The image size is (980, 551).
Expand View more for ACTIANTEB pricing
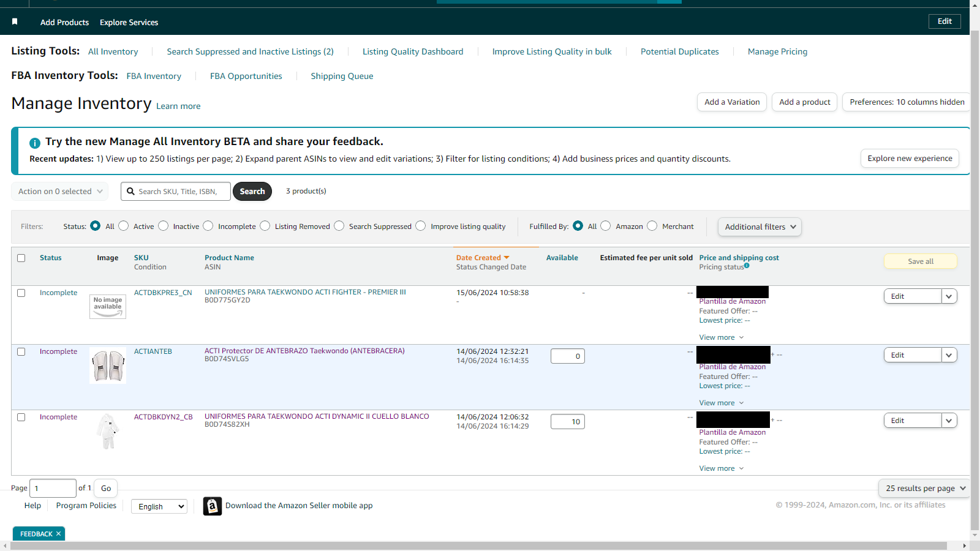(722, 403)
